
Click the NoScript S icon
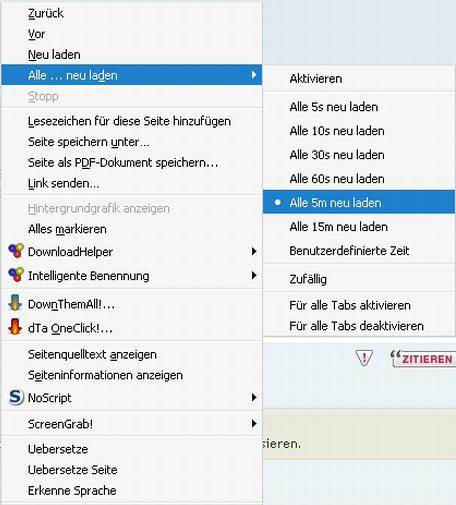tap(16, 397)
